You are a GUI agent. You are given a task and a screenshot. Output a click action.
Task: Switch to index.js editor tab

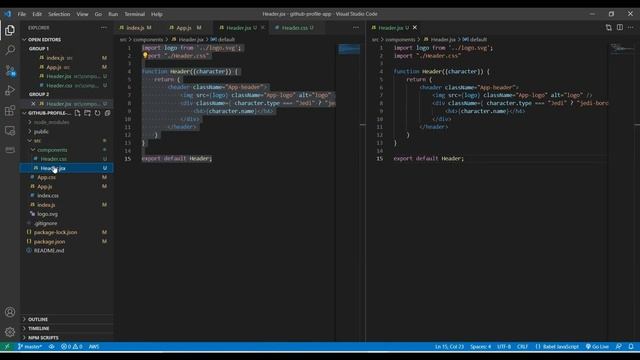point(139,28)
